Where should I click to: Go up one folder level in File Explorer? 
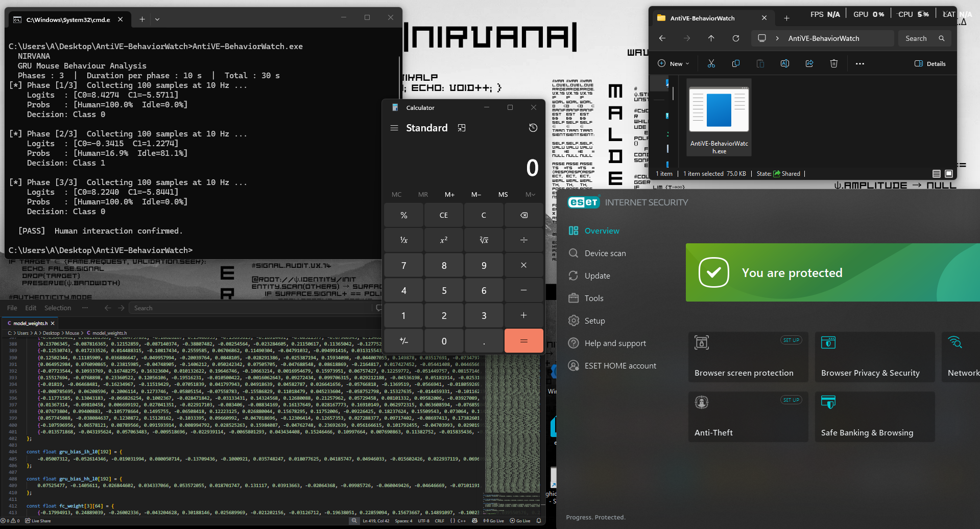pyautogui.click(x=711, y=38)
